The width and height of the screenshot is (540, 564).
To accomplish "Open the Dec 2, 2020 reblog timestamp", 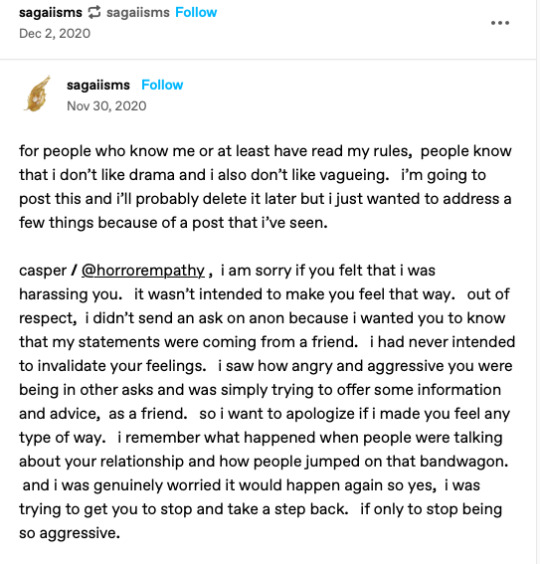I will coord(55,34).
